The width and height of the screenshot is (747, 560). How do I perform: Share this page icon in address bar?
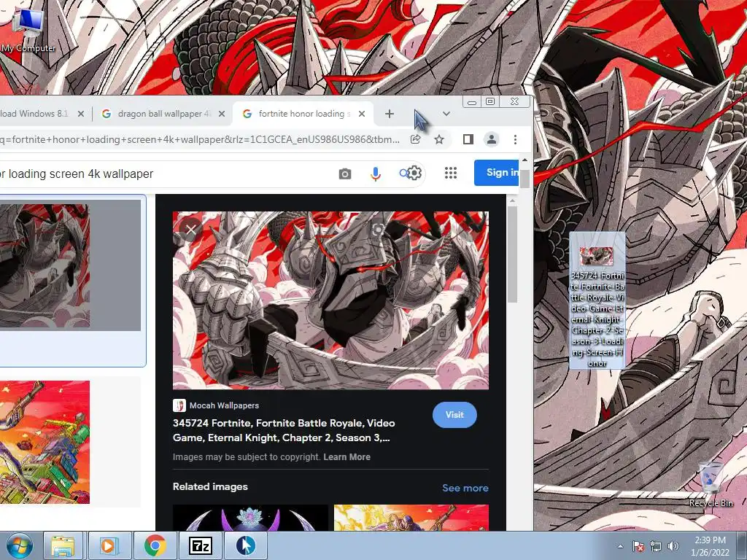pyautogui.click(x=415, y=139)
